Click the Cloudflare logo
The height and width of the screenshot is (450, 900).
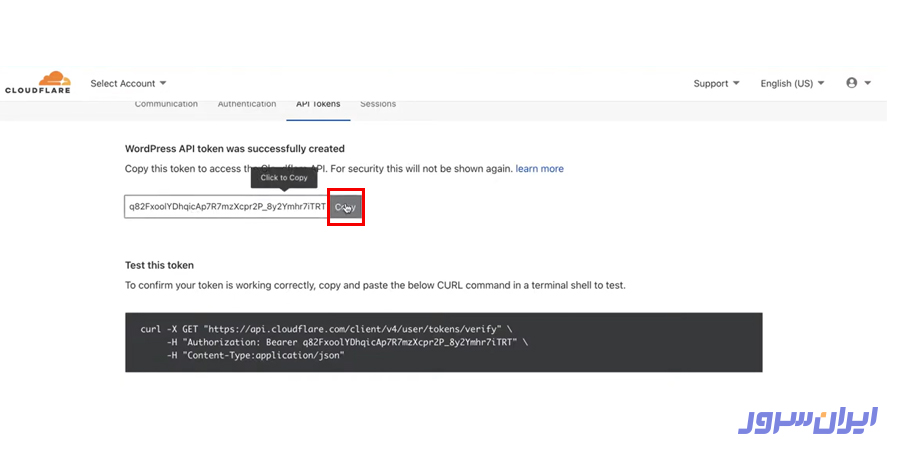[37, 82]
